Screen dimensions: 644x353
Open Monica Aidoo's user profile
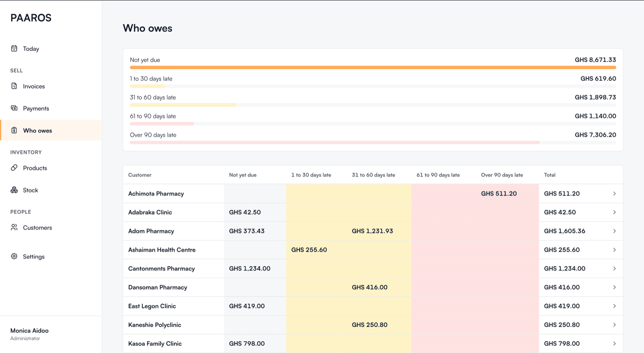(29, 334)
